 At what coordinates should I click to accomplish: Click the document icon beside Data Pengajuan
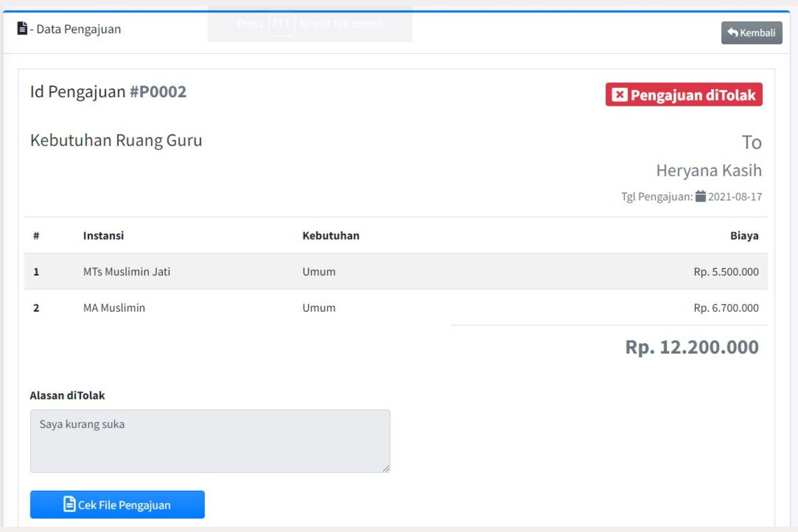coord(23,29)
